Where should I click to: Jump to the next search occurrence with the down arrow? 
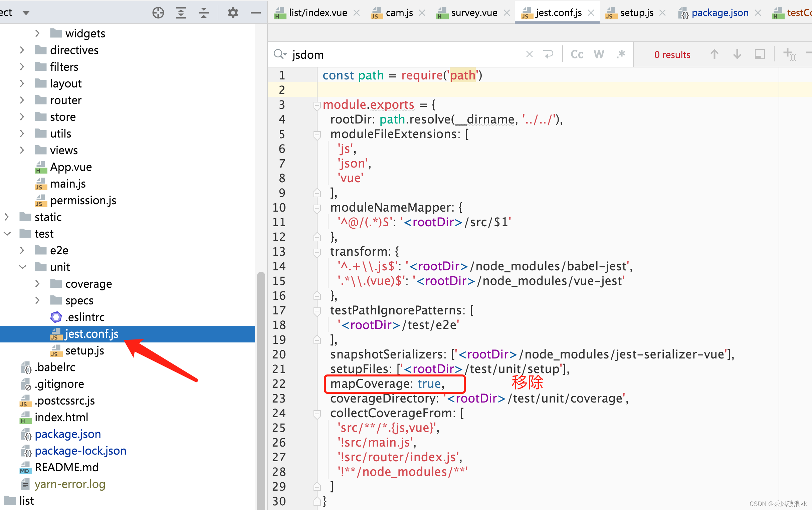737,54
